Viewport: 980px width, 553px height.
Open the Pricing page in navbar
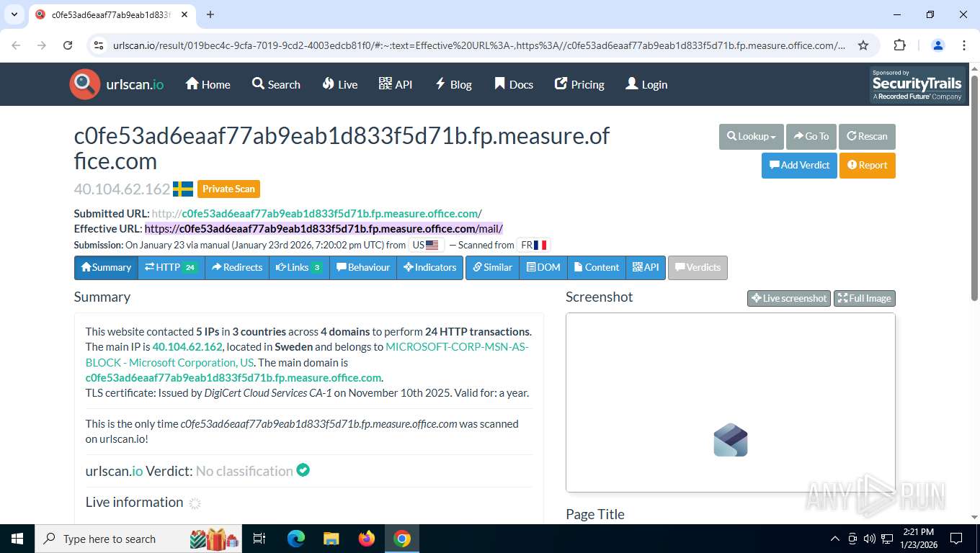coord(579,84)
